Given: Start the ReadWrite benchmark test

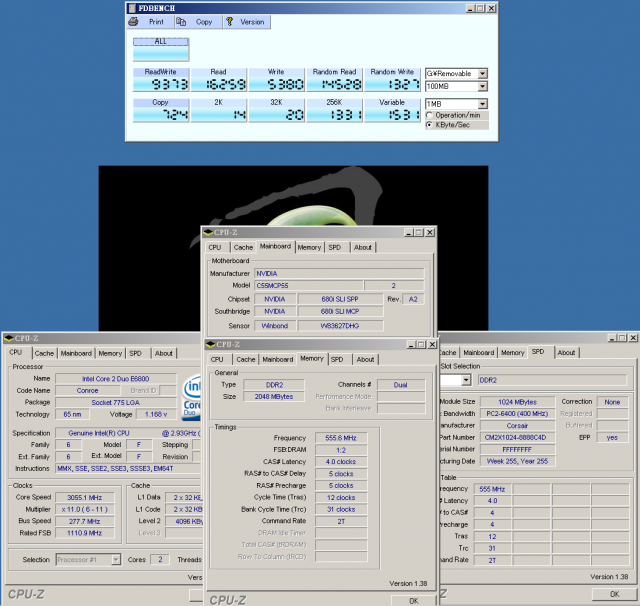Looking at the screenshot, I should pyautogui.click(x=161, y=80).
